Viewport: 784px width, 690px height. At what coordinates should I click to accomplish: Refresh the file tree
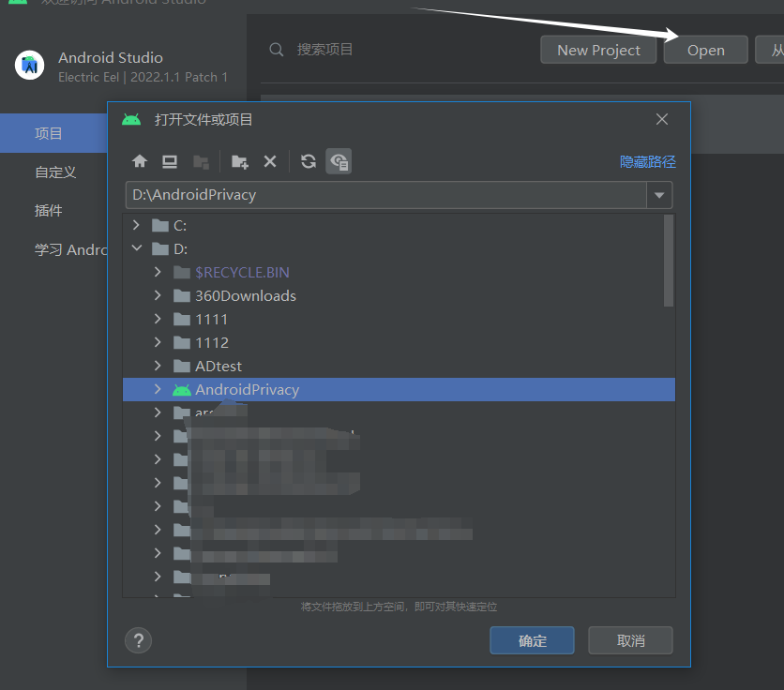click(x=309, y=161)
